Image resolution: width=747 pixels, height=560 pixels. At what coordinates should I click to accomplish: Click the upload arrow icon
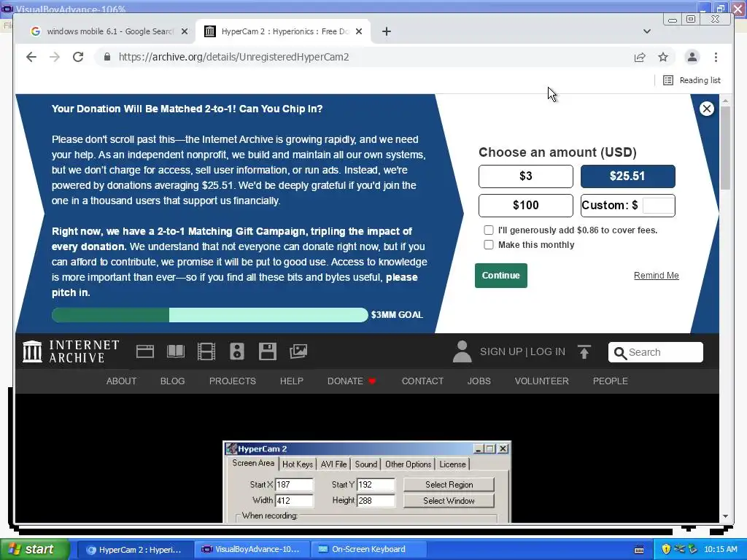coord(584,351)
